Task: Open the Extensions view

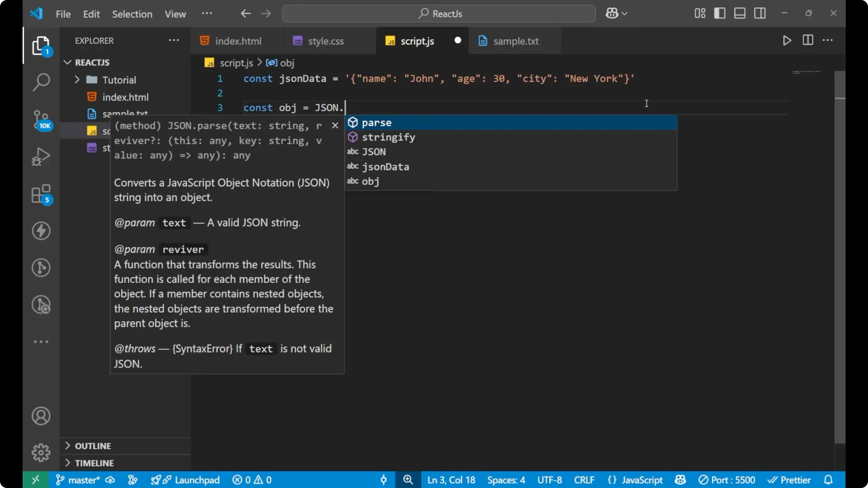Action: [41, 194]
